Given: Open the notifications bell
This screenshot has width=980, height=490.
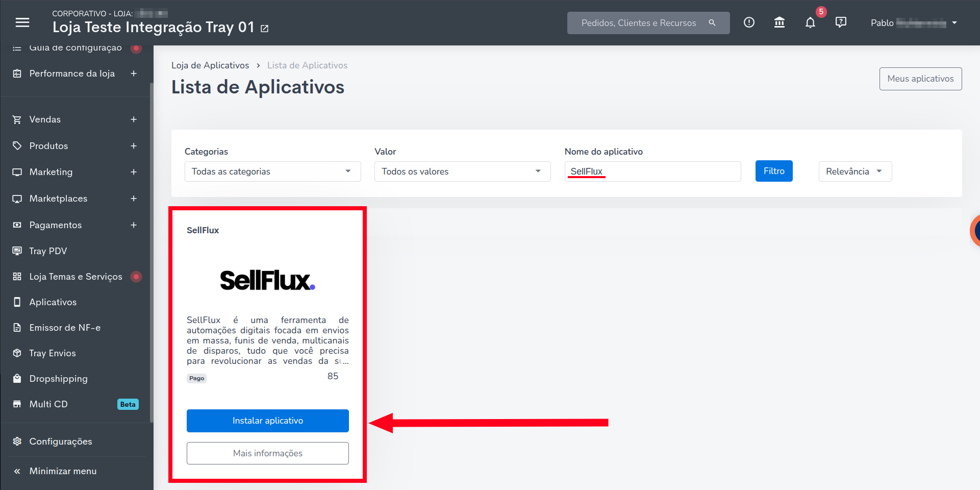Looking at the screenshot, I should [x=810, y=23].
